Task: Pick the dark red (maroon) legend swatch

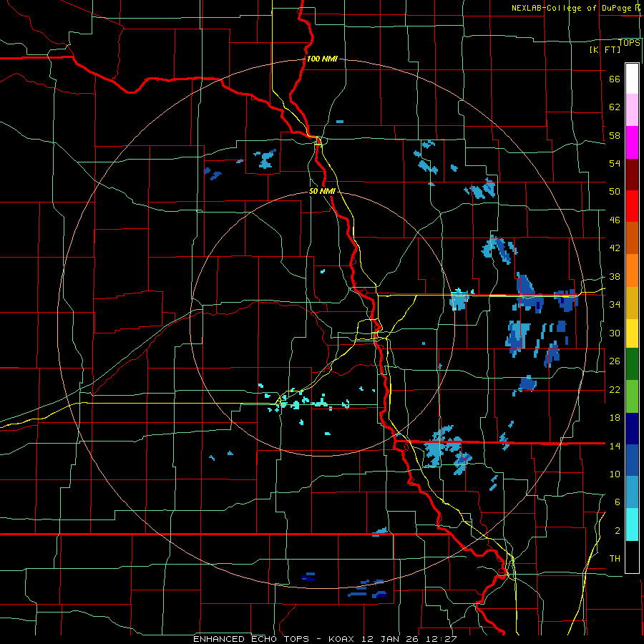Action: pos(632,175)
